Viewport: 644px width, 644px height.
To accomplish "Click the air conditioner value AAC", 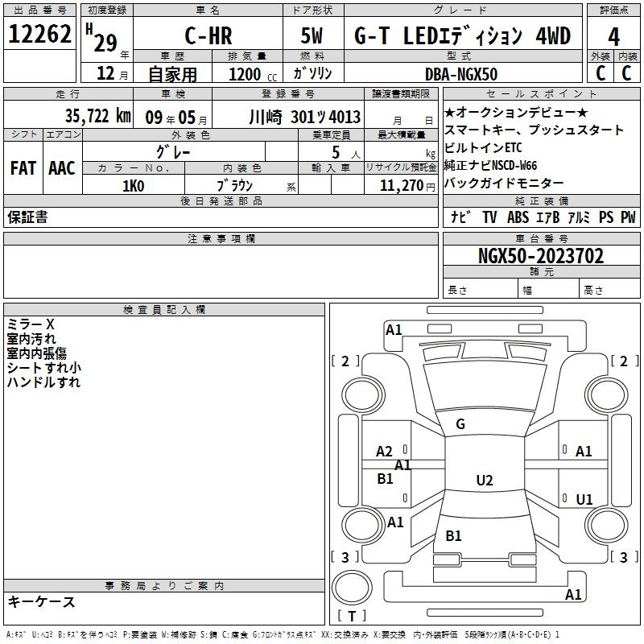I will pyautogui.click(x=62, y=168).
